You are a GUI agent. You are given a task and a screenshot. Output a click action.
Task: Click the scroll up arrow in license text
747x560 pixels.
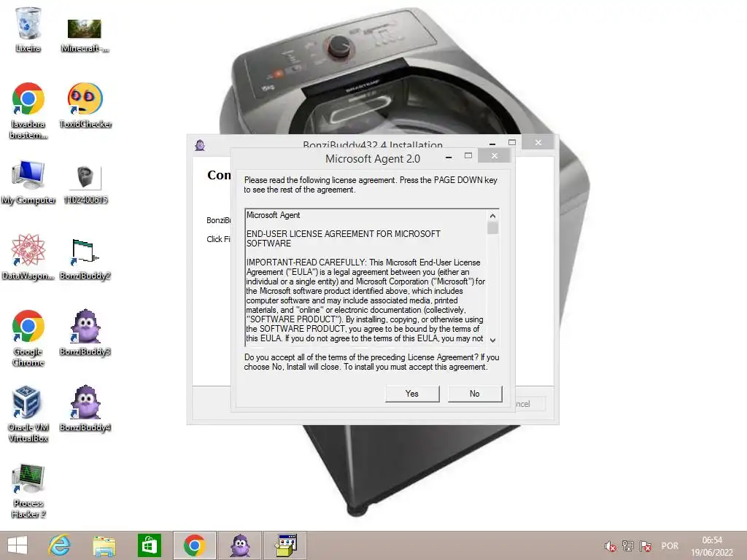click(x=492, y=216)
